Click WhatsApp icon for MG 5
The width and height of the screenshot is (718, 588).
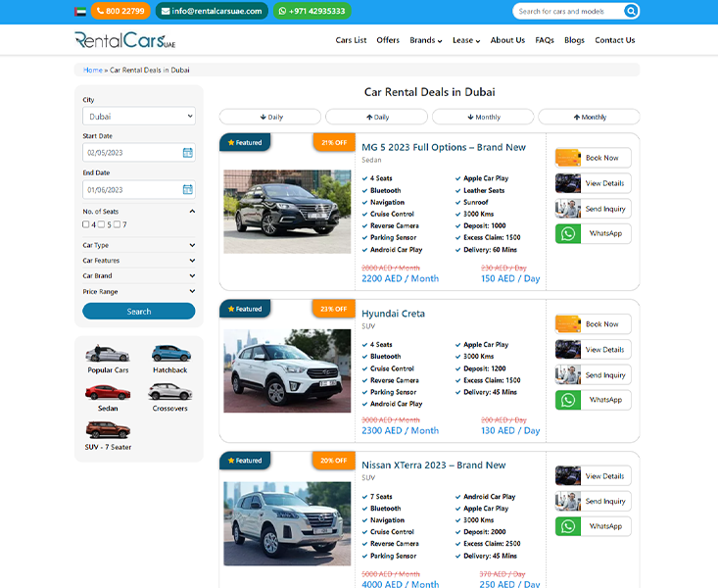click(x=568, y=234)
